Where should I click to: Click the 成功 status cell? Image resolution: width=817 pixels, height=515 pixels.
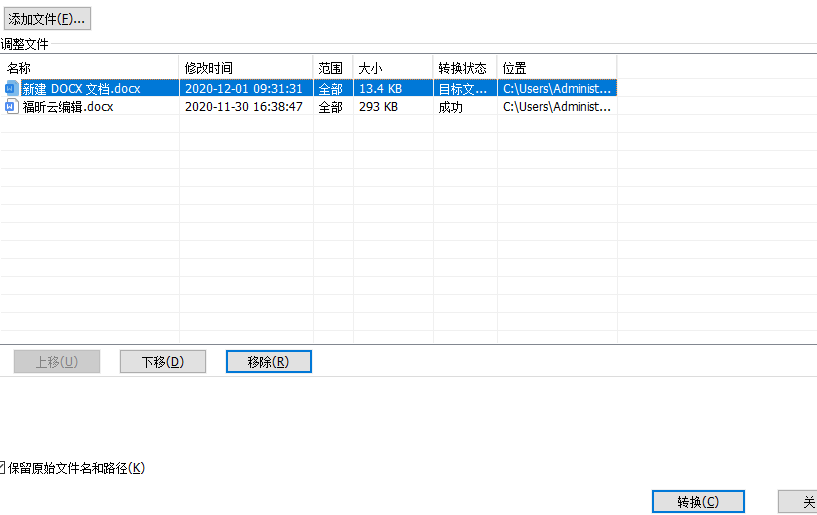451,107
